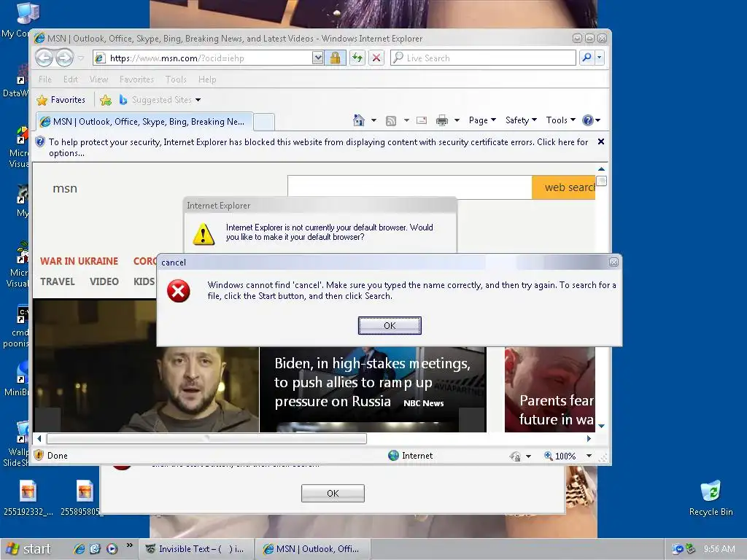This screenshot has height=560, width=747.
Task: Open the Favorites star button
Action: (61, 100)
